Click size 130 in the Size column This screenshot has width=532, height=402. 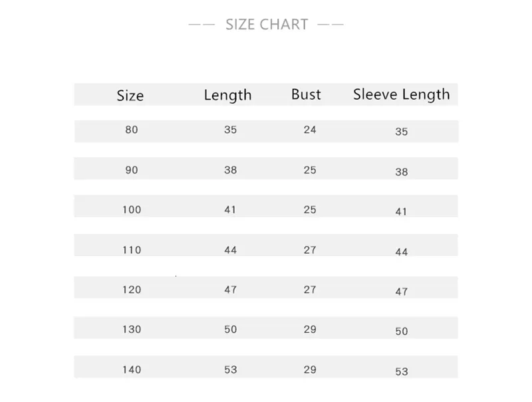click(132, 330)
